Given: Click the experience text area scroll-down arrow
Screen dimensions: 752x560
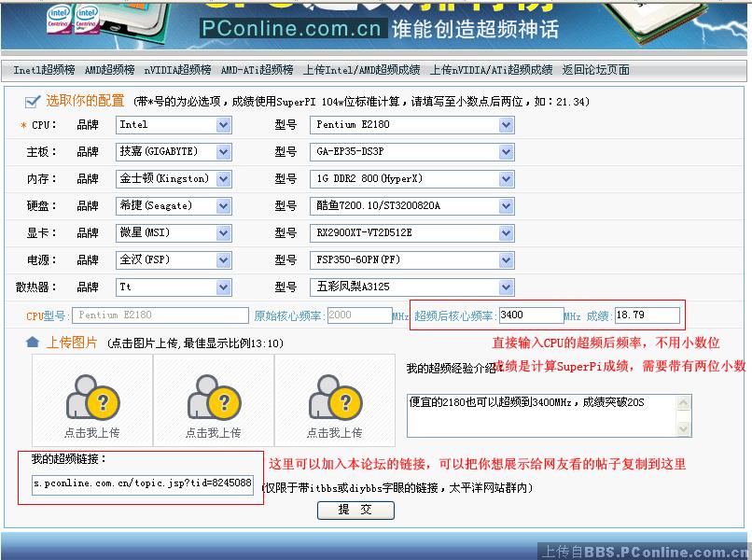Looking at the screenshot, I should click(x=684, y=429).
